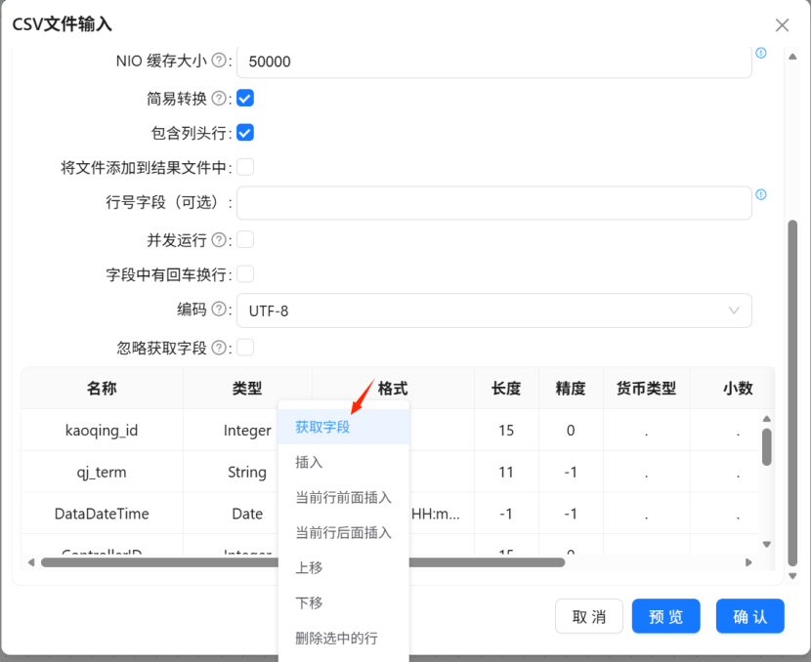Click the 预览 button
The image size is (812, 662).
(666, 616)
